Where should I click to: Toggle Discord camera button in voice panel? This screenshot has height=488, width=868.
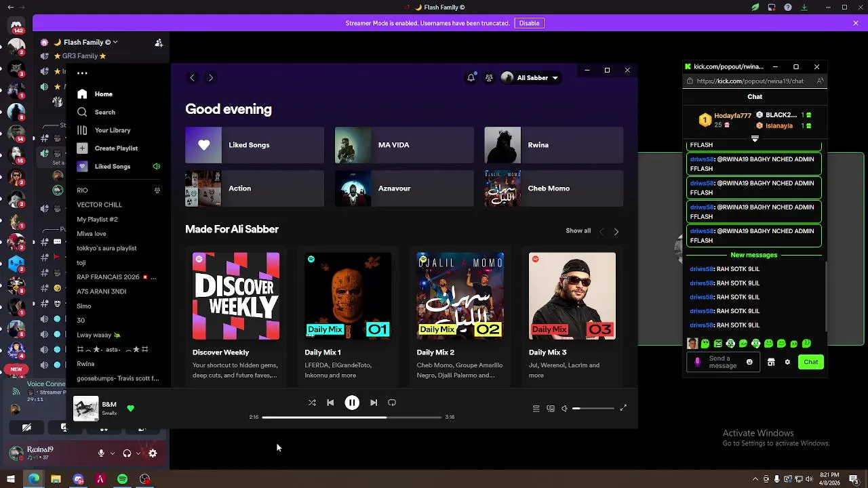(x=26, y=428)
